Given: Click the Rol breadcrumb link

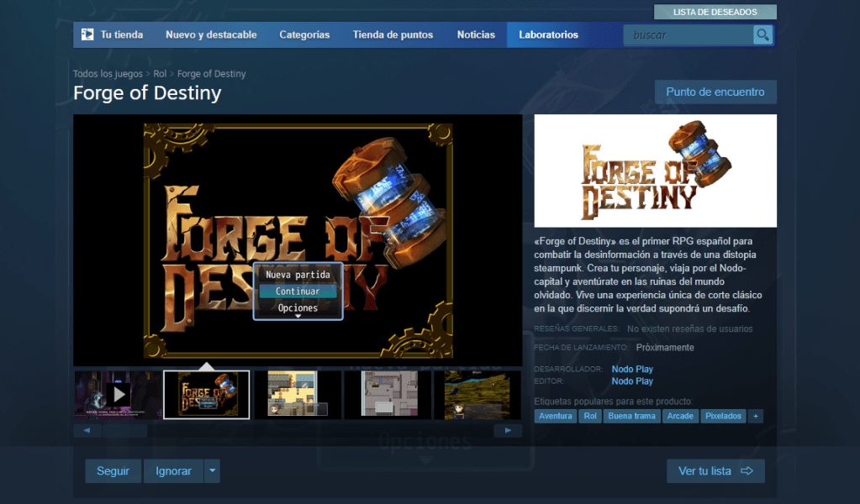Looking at the screenshot, I should tap(160, 74).
